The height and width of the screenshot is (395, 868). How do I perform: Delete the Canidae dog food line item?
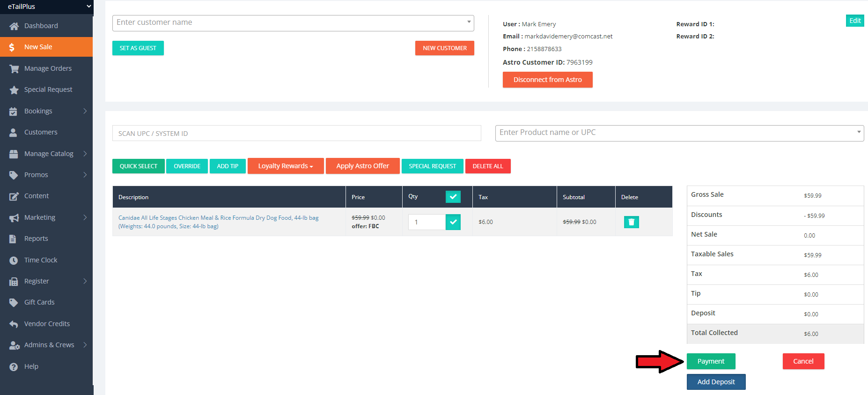coord(631,222)
